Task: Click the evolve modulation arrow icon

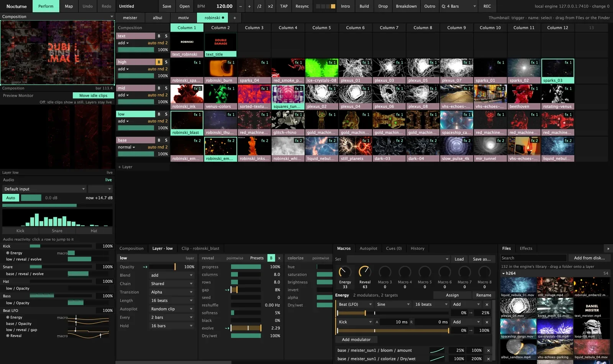Action: pyautogui.click(x=227, y=328)
